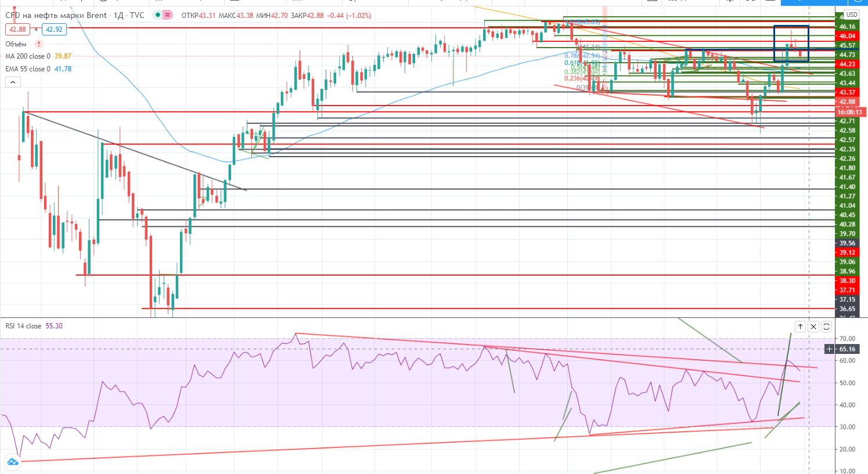Click the blue cloud icon in bottom-left corner

13,462
